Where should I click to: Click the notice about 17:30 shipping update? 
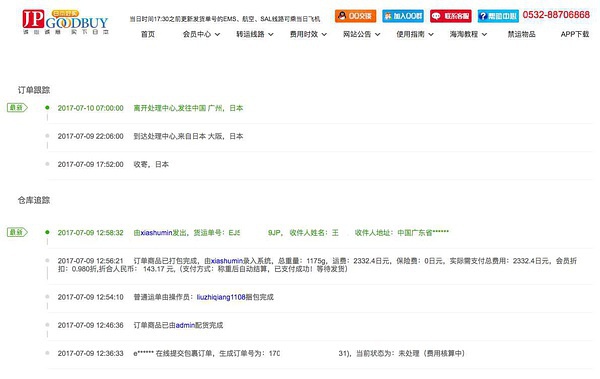click(x=225, y=19)
